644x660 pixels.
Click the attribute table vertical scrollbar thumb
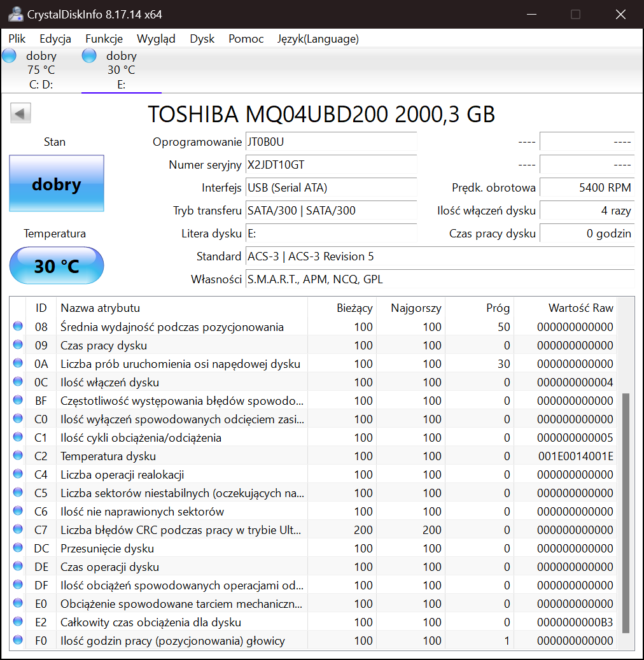tap(626, 513)
